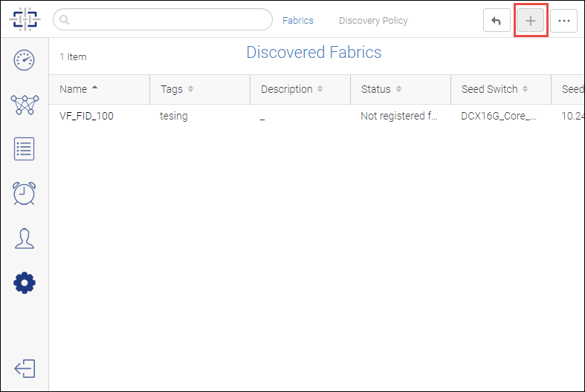Viewport: 585px width, 392px height.
Task: Click the back arrow button
Action: click(497, 21)
